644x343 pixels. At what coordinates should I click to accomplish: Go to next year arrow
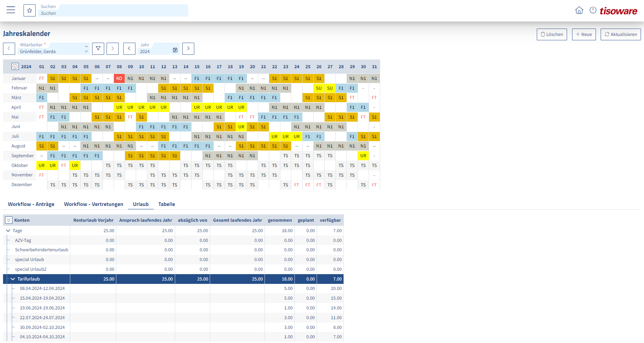tap(188, 49)
